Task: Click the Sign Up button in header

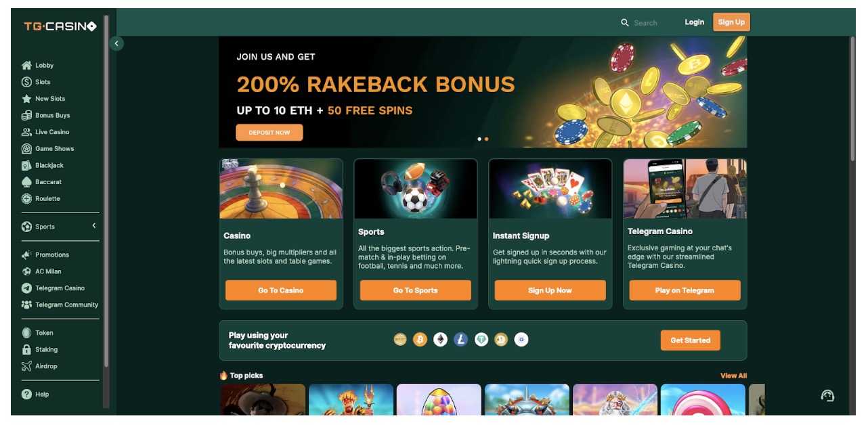Action: [731, 22]
